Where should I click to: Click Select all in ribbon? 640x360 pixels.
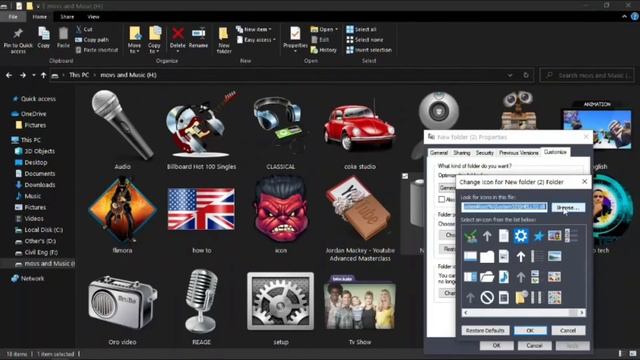coord(361,29)
